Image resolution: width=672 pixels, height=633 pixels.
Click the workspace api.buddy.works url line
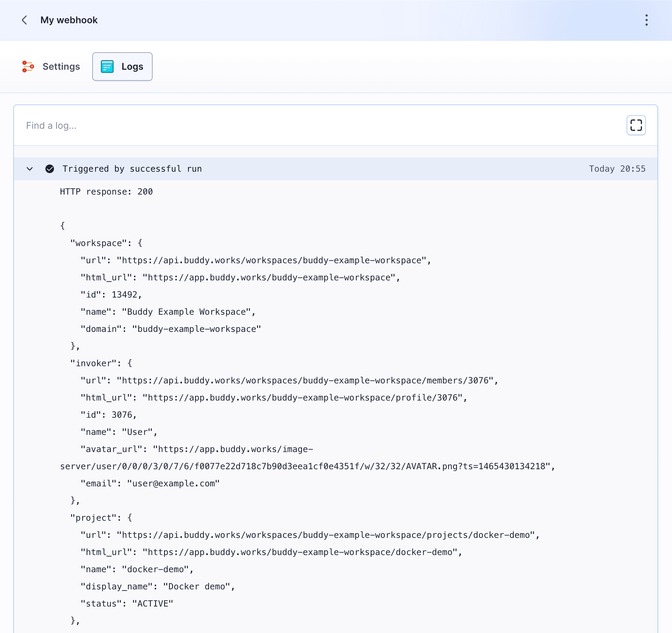[x=256, y=260]
